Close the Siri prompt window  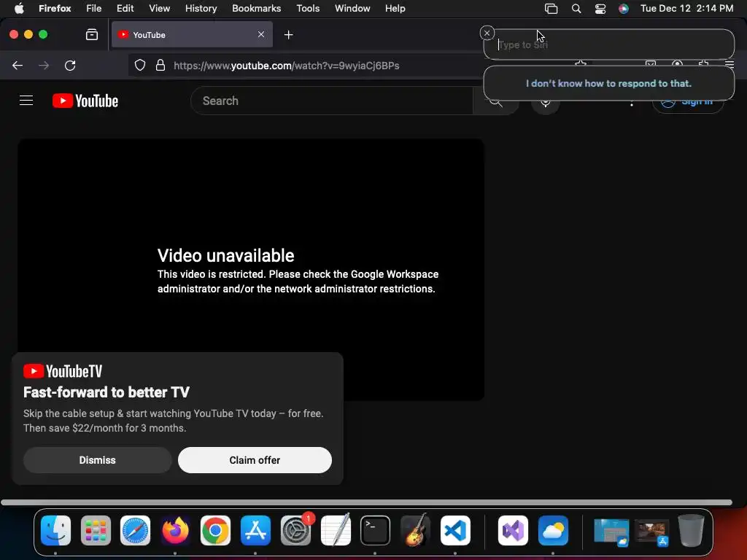[x=487, y=33]
